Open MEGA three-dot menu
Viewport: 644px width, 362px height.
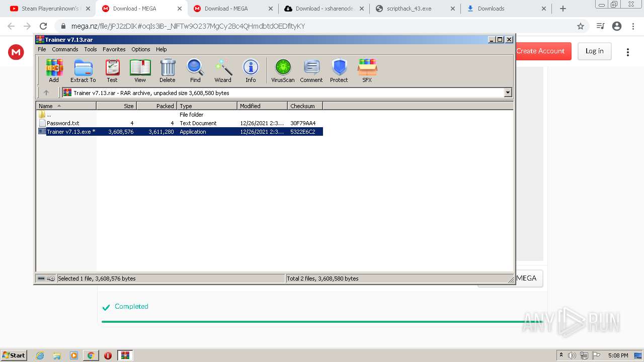point(628,52)
